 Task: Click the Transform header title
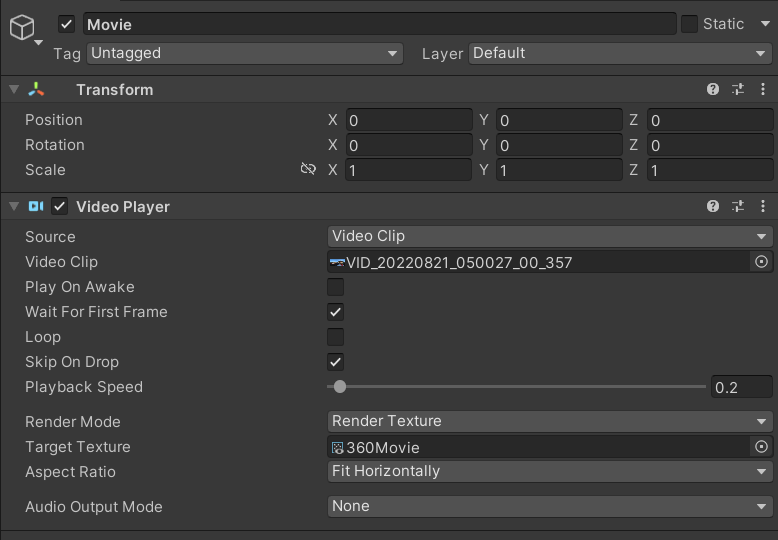[x=115, y=90]
